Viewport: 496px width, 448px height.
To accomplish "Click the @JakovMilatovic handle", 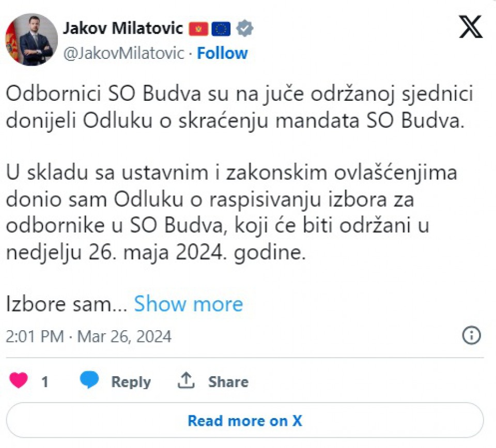I will tap(123, 53).
